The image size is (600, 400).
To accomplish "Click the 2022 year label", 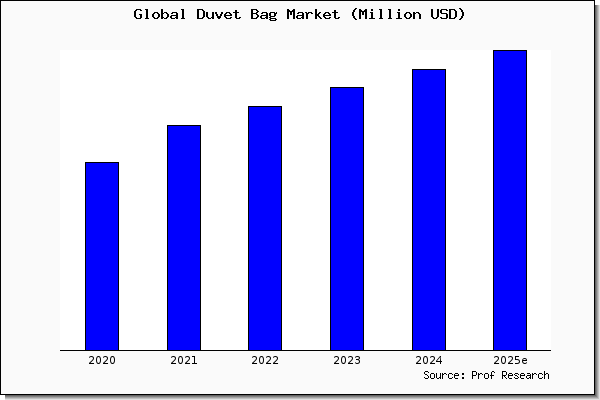I will [x=265, y=361].
